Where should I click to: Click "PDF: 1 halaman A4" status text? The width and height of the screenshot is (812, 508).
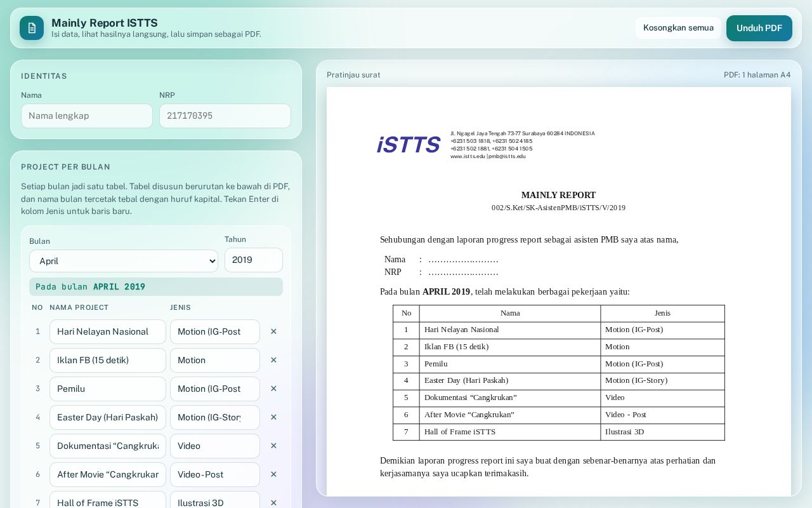[757, 75]
